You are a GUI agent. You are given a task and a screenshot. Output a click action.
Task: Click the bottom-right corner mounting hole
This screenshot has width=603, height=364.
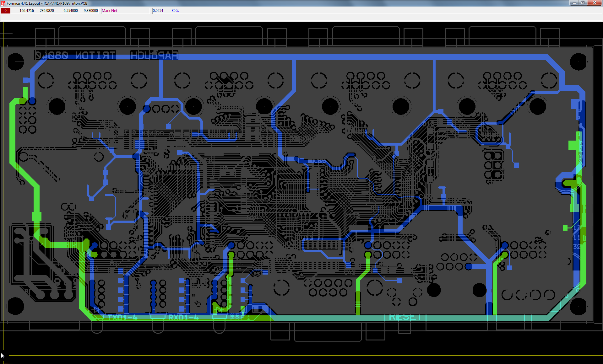[x=578, y=307]
